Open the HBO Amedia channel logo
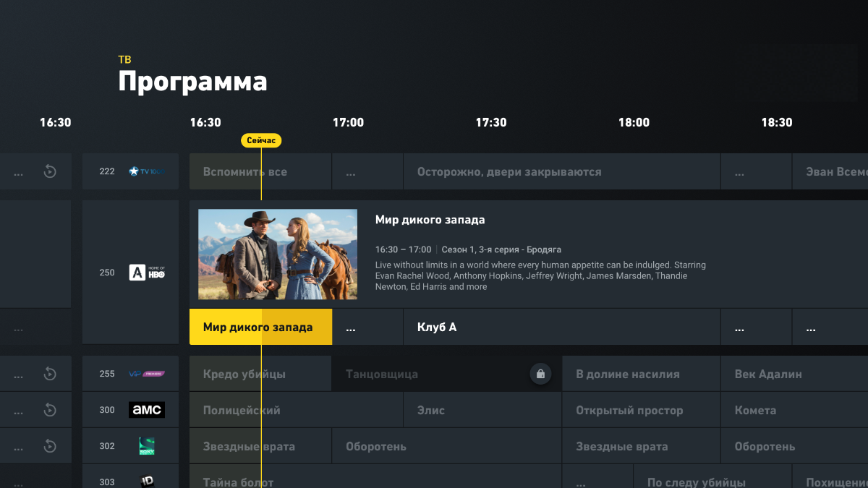 [147, 273]
